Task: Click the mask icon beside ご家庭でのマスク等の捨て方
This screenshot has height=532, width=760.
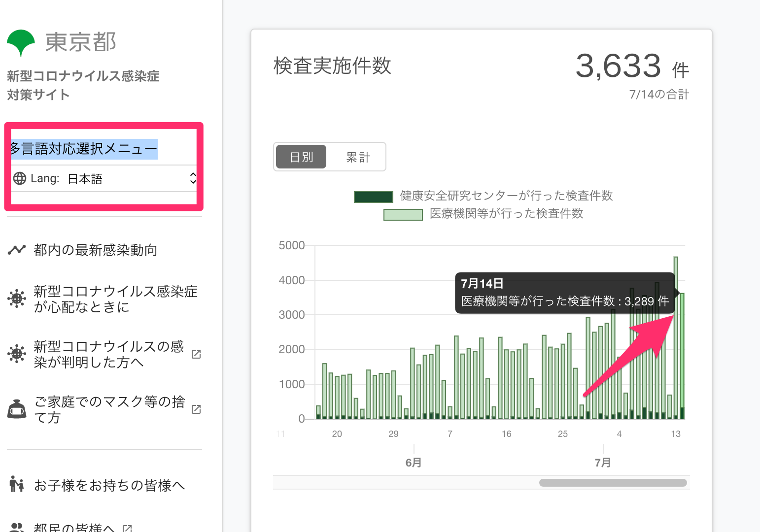Action: (x=17, y=409)
